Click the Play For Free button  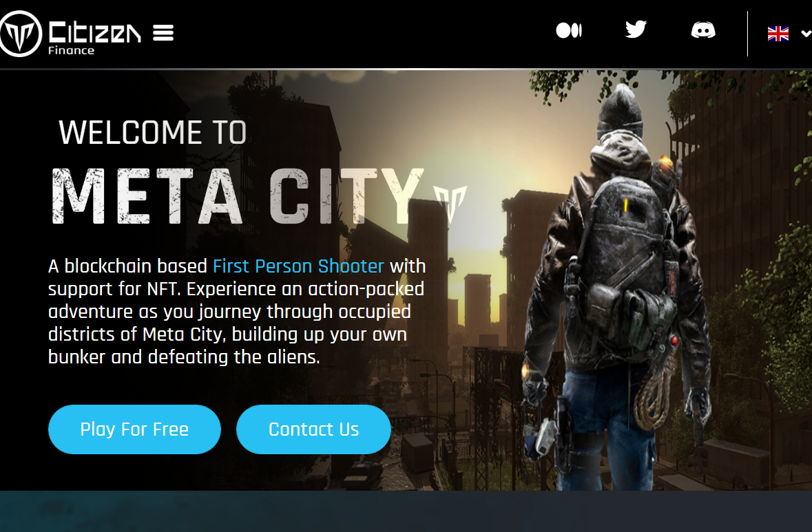pos(134,429)
